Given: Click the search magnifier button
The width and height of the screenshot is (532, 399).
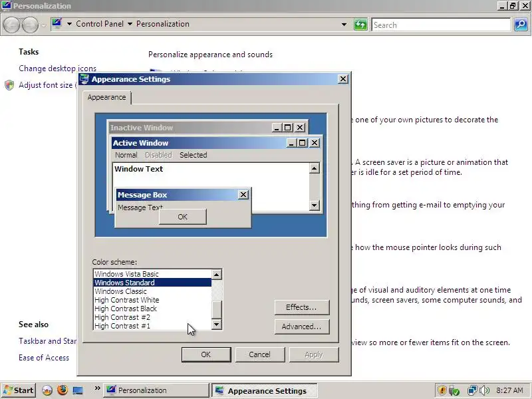Looking at the screenshot, I should tap(521, 25).
